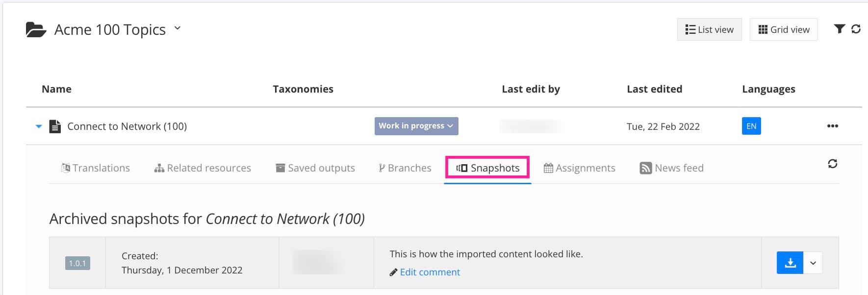The height and width of the screenshot is (295, 868).
Task: Open the Saved outputs tab
Action: coord(315,168)
